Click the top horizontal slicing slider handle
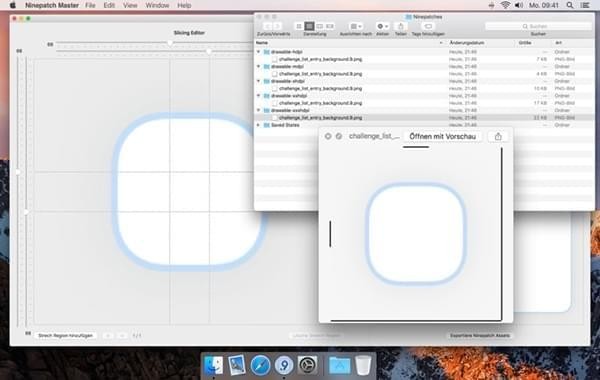This screenshot has width=600, height=380. click(170, 43)
